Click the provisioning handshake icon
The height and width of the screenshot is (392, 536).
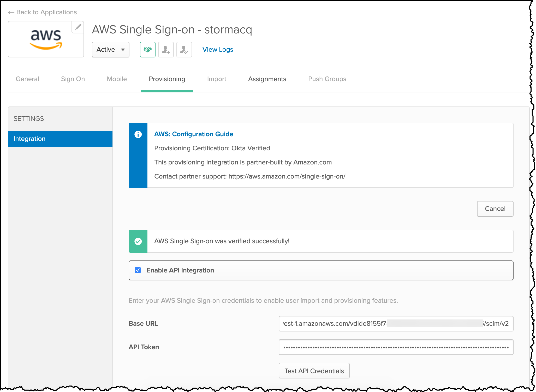pyautogui.click(x=147, y=50)
